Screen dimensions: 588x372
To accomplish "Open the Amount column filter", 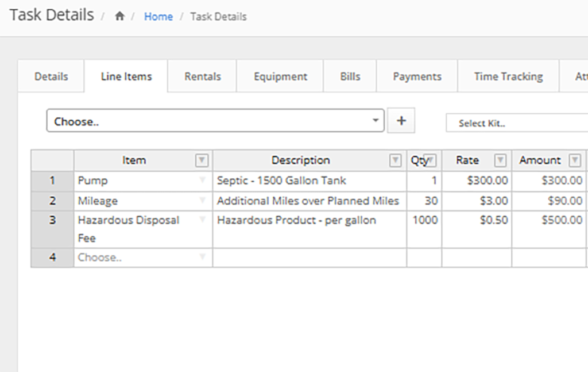I will [575, 160].
